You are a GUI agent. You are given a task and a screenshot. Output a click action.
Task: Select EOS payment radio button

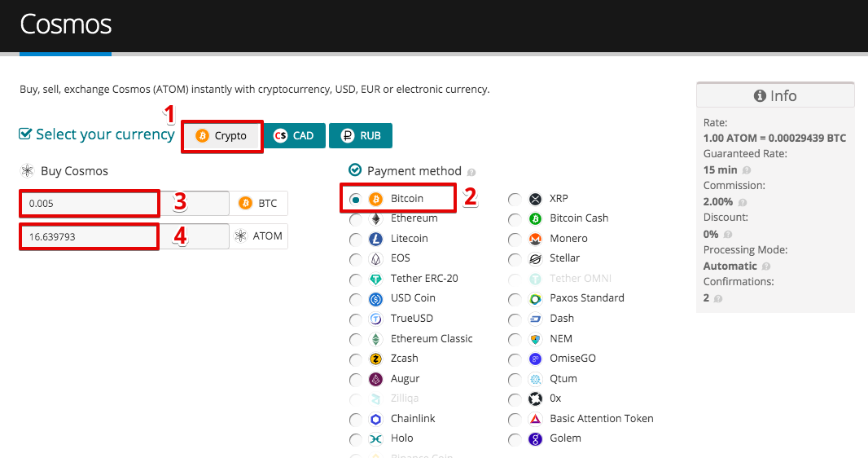click(x=355, y=259)
